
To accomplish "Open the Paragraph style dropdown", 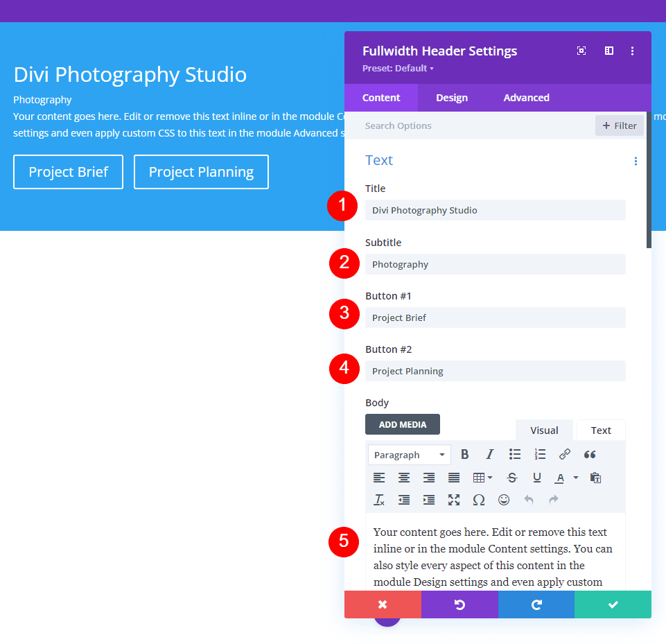I will click(x=409, y=454).
